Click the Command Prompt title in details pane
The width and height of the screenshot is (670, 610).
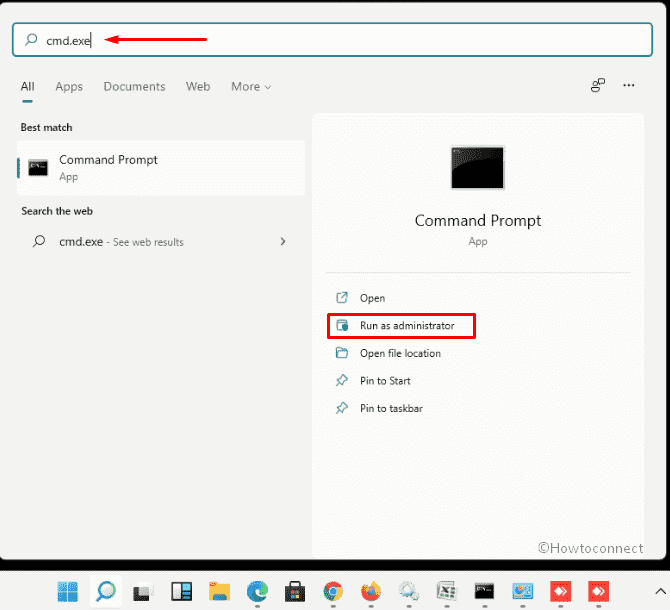(x=478, y=221)
